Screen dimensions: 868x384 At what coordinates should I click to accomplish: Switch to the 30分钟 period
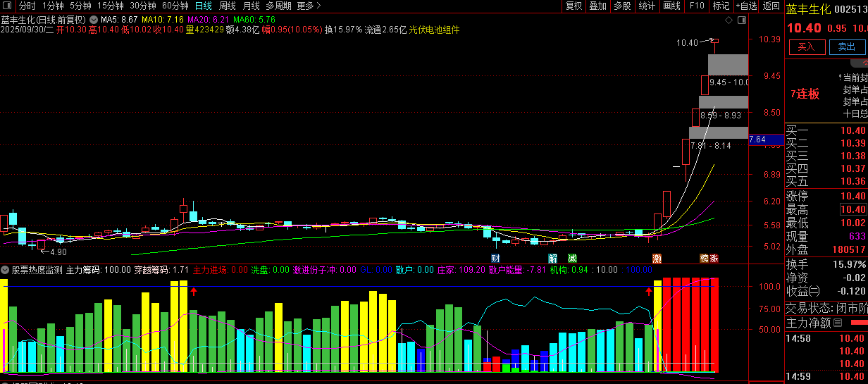coord(142,6)
